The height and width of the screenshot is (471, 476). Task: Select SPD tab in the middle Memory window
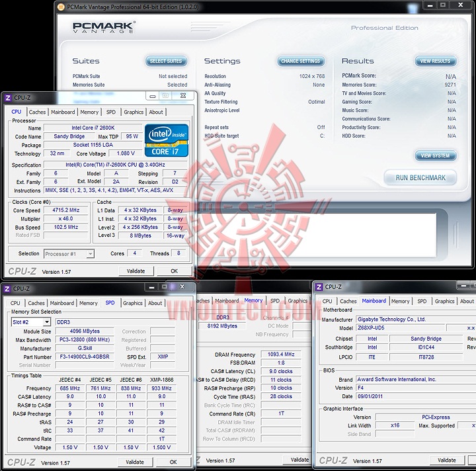coord(275,300)
